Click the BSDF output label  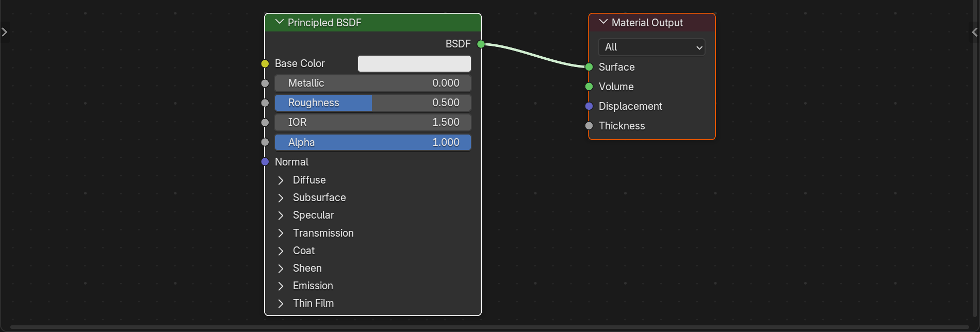[458, 44]
